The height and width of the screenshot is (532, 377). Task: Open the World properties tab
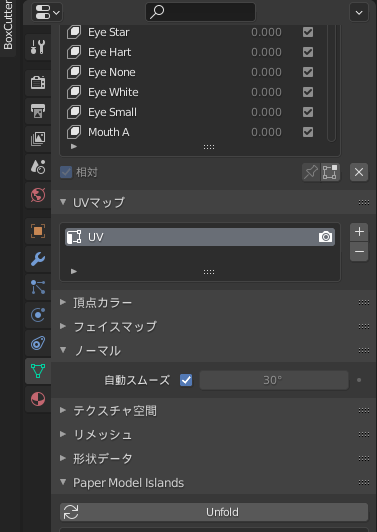(x=38, y=195)
